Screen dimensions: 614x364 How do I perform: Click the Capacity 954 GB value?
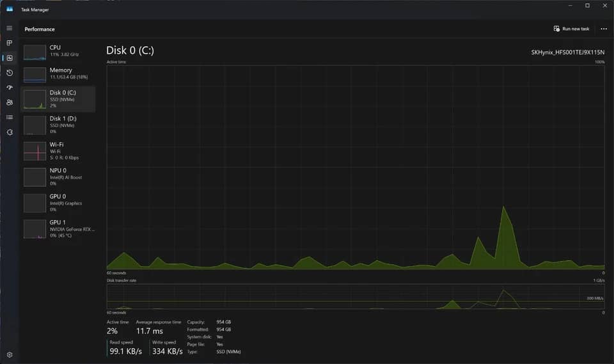(x=224, y=322)
